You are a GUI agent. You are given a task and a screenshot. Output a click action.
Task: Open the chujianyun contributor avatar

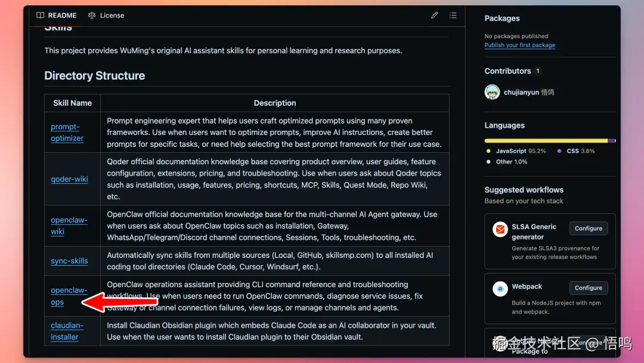point(492,92)
